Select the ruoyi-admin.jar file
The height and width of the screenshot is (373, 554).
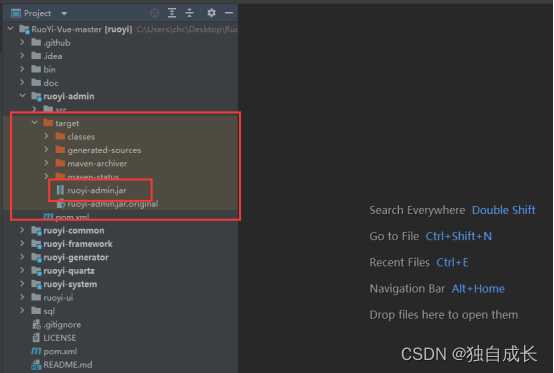pyautogui.click(x=97, y=190)
